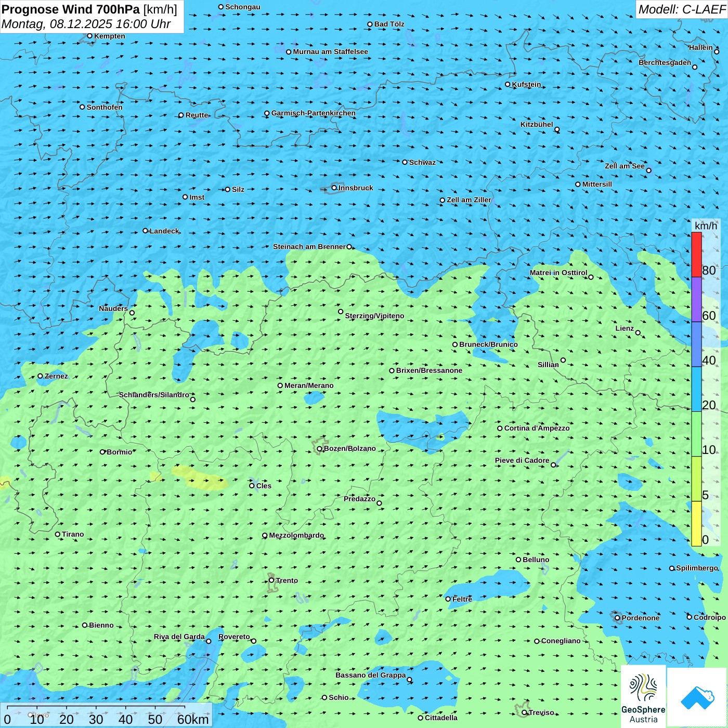Click the GeoSphere Austria logo
Viewport: 728px width, 728px height.
point(643,696)
